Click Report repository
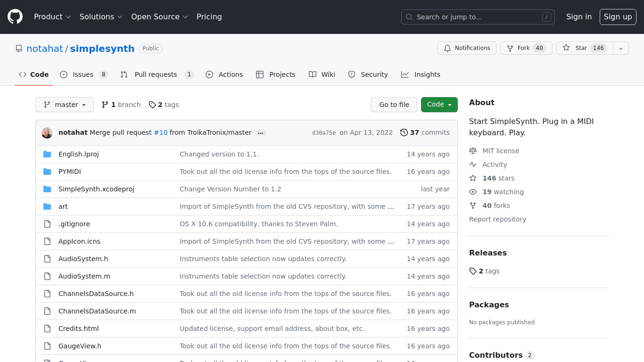This screenshot has height=362, width=644. 497,219
